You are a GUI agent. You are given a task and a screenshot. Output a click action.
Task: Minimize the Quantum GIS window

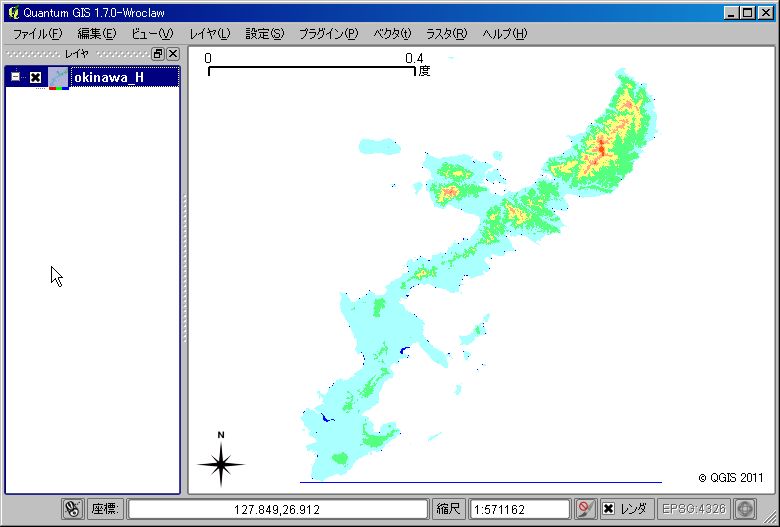731,13
